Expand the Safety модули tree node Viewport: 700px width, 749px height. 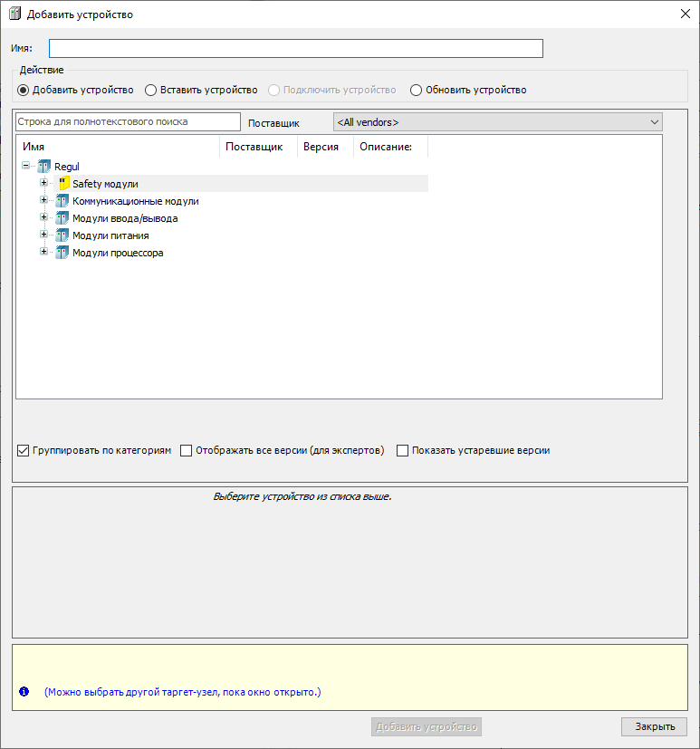pos(43,183)
